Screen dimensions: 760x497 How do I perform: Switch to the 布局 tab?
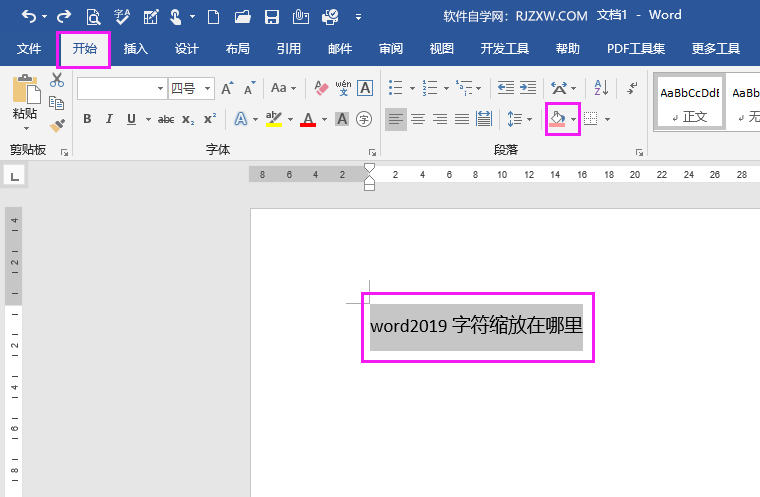tap(238, 48)
